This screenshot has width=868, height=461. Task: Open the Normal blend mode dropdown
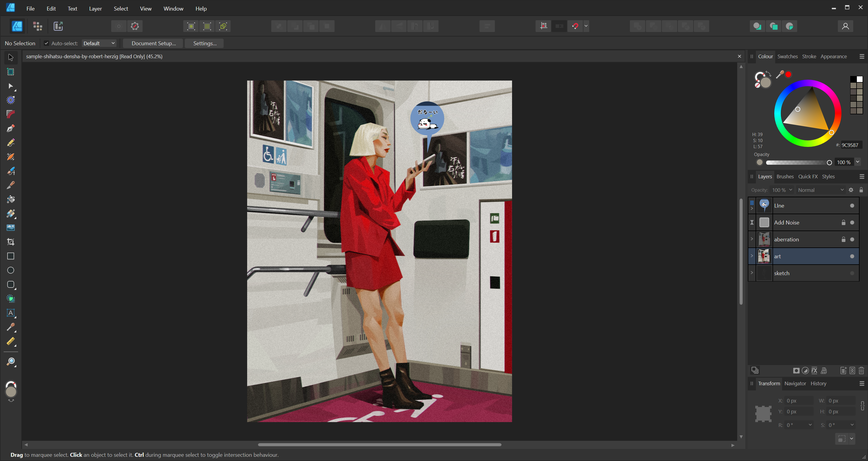point(820,190)
